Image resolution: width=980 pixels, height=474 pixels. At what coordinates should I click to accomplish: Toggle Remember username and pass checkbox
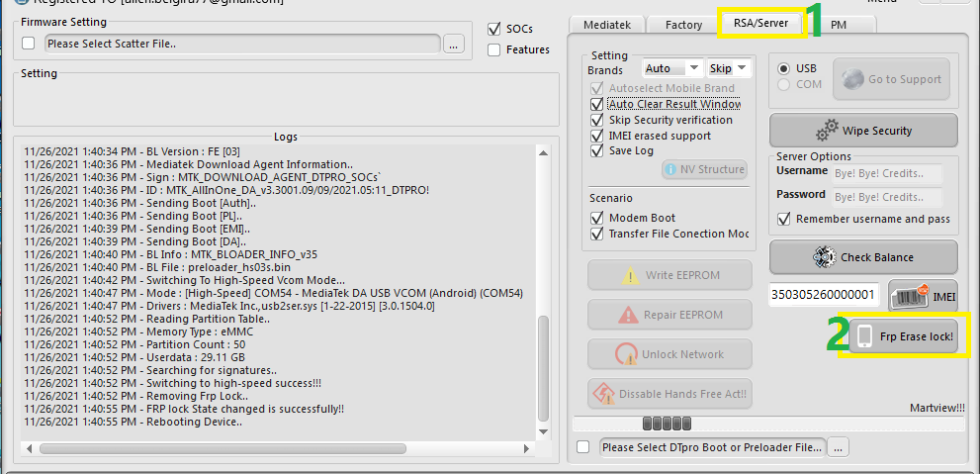coord(783,219)
